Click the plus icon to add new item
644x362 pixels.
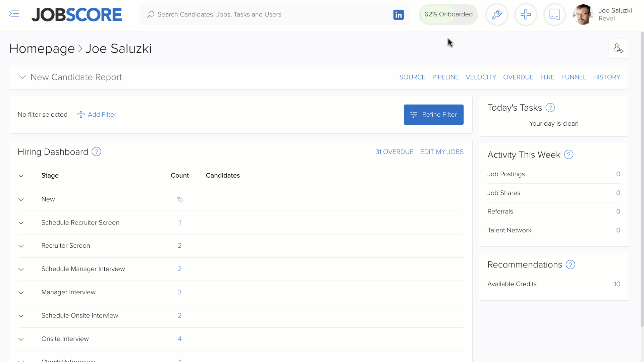click(526, 14)
